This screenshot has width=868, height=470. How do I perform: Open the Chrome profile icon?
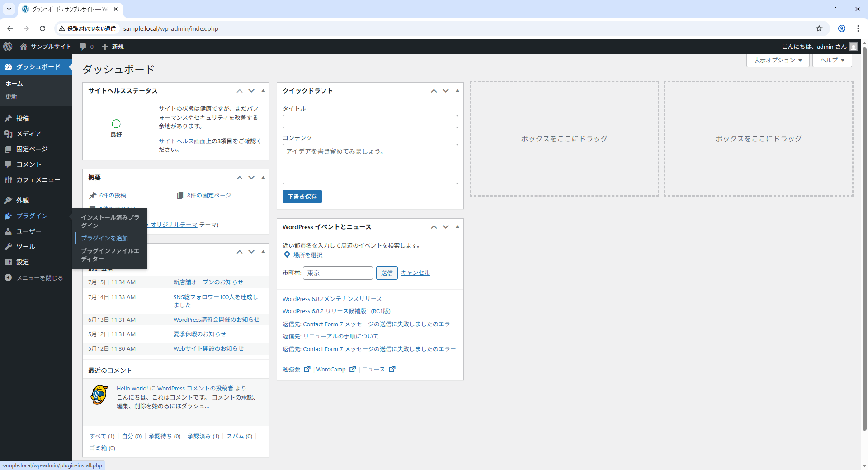[x=842, y=28]
